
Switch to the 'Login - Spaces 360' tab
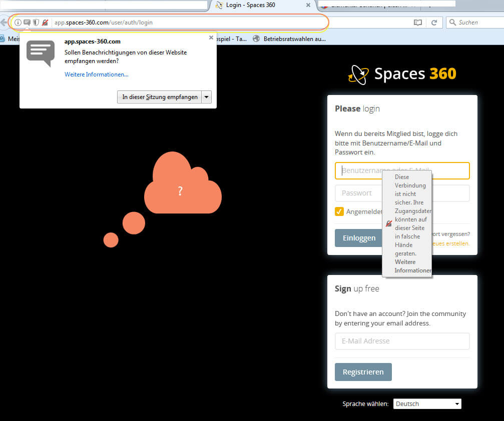250,5
